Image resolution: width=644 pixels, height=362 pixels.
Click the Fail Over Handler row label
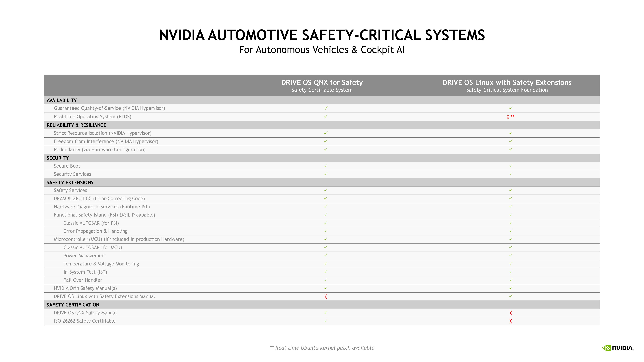pos(83,280)
